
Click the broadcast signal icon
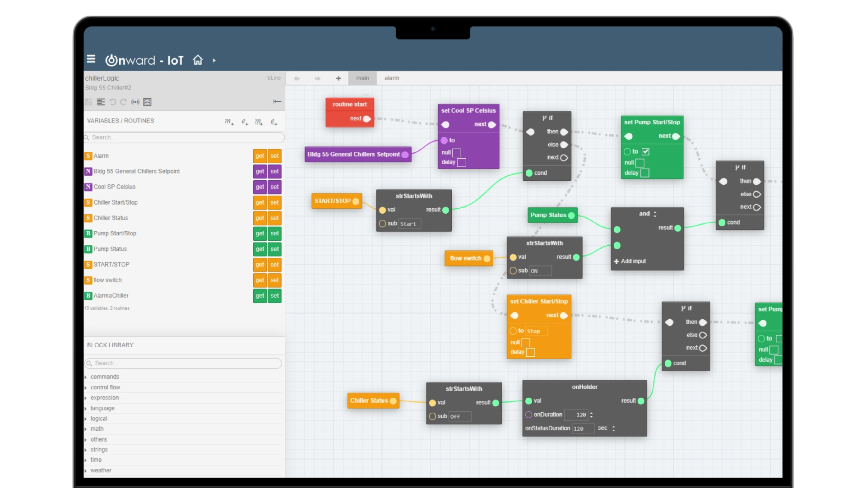(x=135, y=102)
